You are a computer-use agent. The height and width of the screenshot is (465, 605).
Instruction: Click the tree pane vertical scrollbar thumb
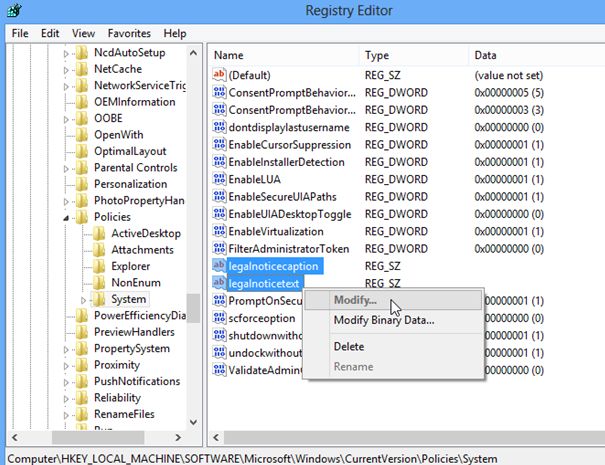[193, 308]
